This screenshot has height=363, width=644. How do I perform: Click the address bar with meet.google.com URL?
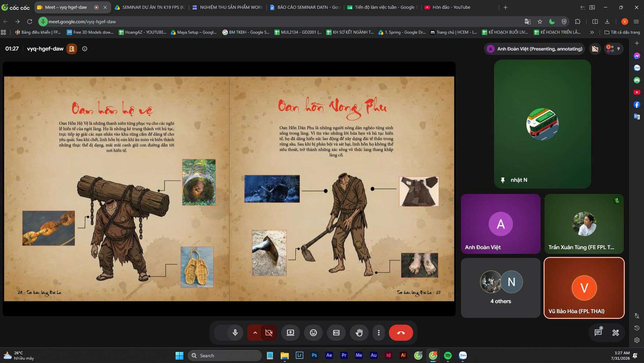pos(283,22)
